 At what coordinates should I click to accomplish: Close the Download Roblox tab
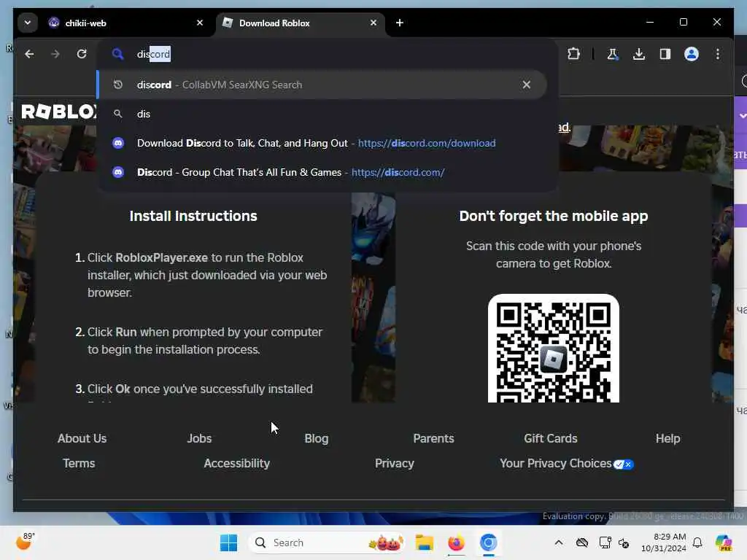[373, 23]
